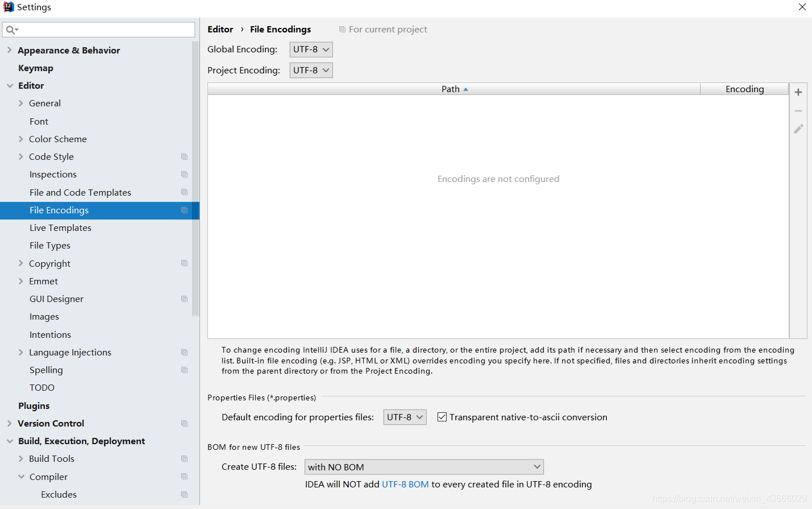Open Spelling settings page

tap(46, 370)
